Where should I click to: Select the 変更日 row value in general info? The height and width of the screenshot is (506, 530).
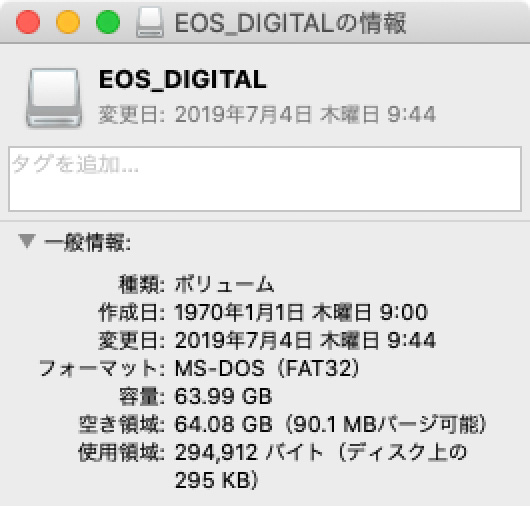305,340
